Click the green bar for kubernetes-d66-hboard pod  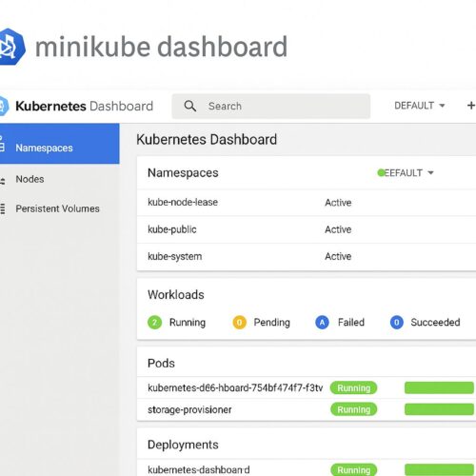(440, 387)
